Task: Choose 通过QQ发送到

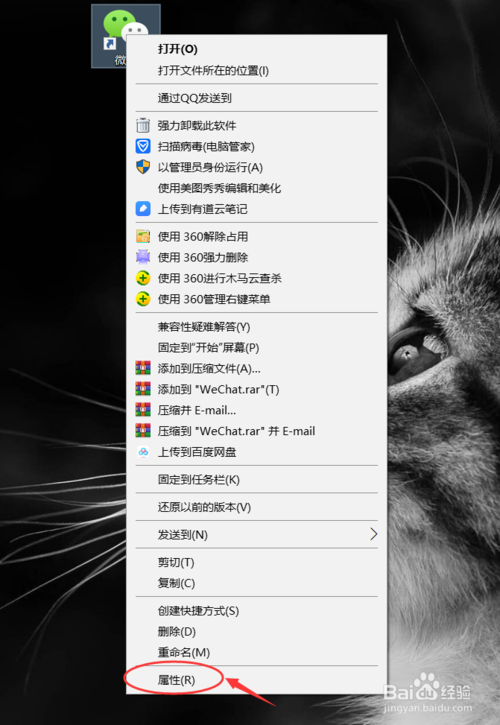Action: 256,98
